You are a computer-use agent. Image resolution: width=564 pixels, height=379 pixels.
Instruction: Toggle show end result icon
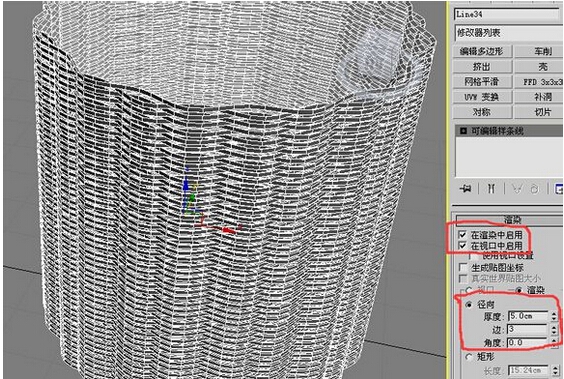pyautogui.click(x=491, y=188)
